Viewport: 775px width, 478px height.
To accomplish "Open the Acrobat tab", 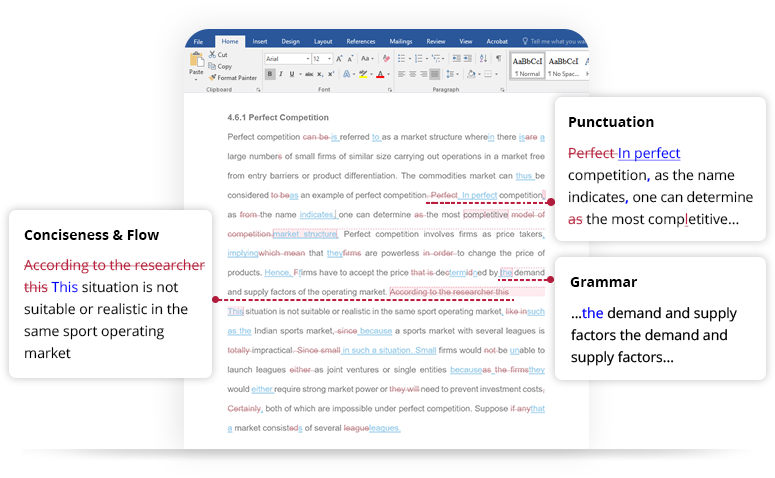I will pos(497,42).
